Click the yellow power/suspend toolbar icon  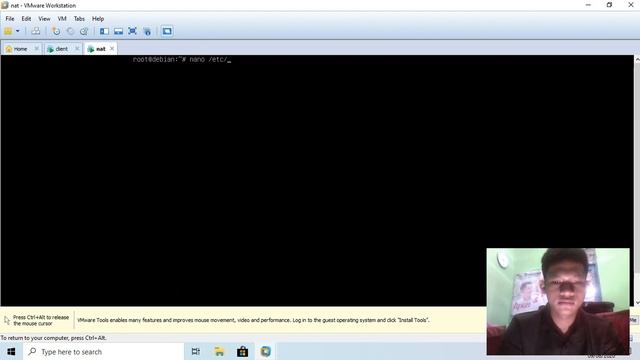(8, 31)
